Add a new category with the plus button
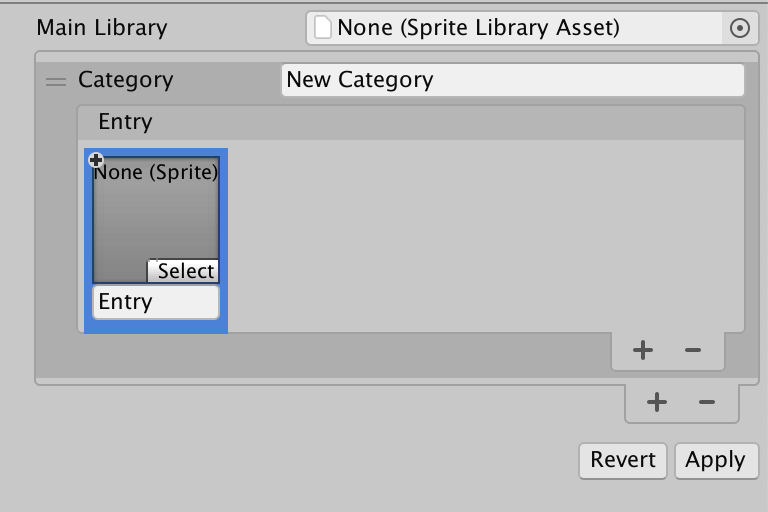 [657, 402]
